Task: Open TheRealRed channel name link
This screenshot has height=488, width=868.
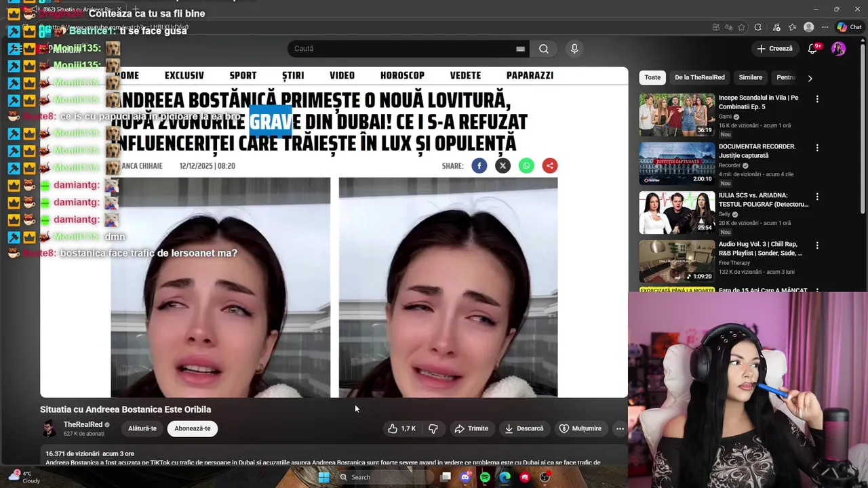Action: 83,425
